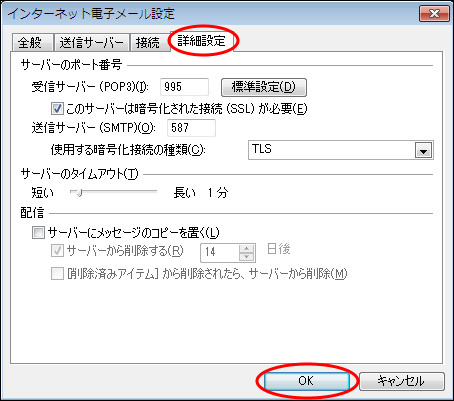Toggle the SSL encrypted connection checkbox
Image resolution: width=454 pixels, height=401 pixels.
[x=57, y=109]
